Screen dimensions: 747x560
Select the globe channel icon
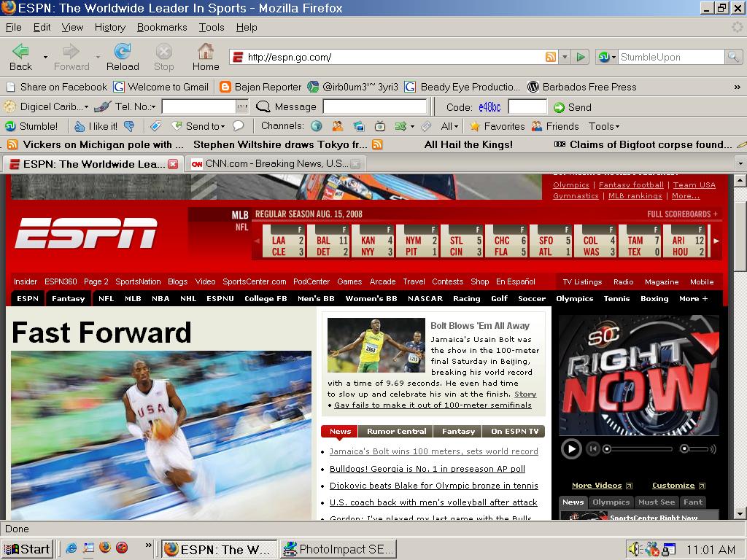[x=317, y=126]
